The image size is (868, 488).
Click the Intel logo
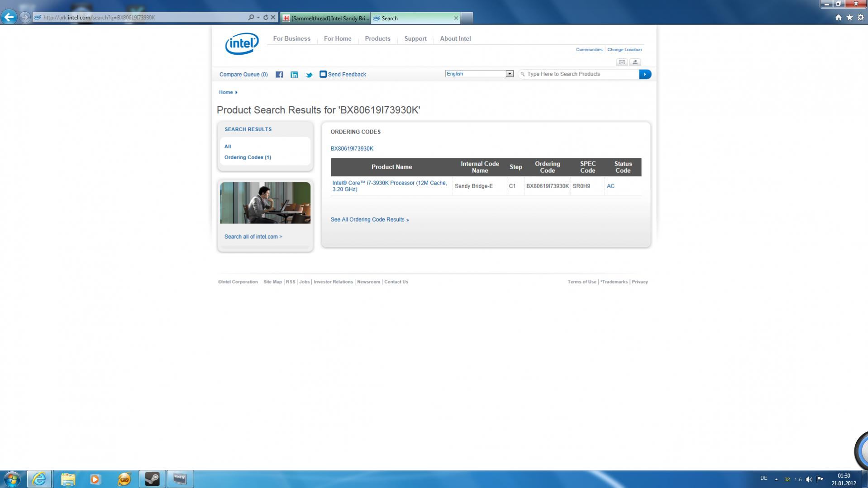pos(242,43)
